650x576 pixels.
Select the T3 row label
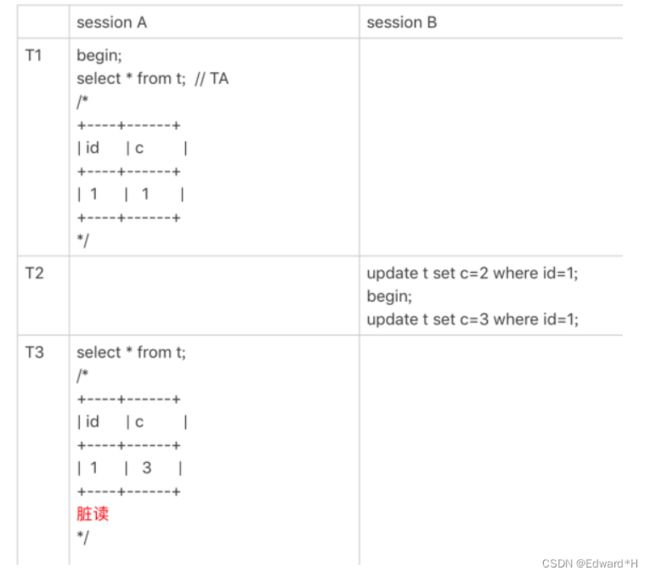click(34, 352)
